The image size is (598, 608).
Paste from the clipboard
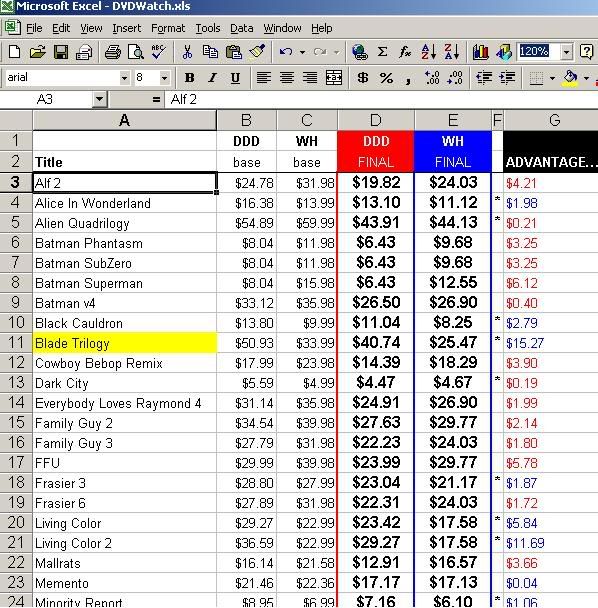pyautogui.click(x=233, y=52)
